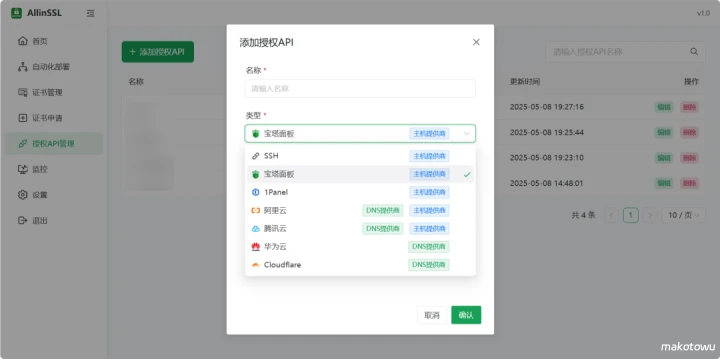Click the 证书管理 certificate icon

click(22, 92)
